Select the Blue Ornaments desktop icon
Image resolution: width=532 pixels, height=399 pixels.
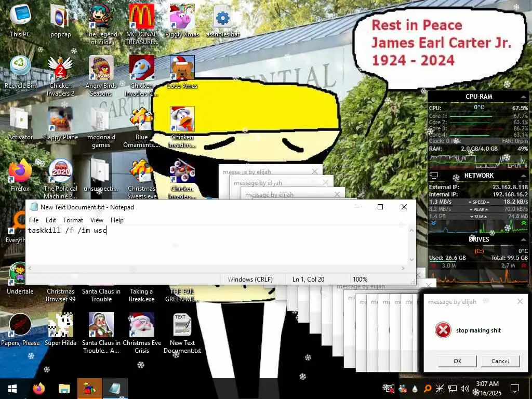[x=141, y=127]
